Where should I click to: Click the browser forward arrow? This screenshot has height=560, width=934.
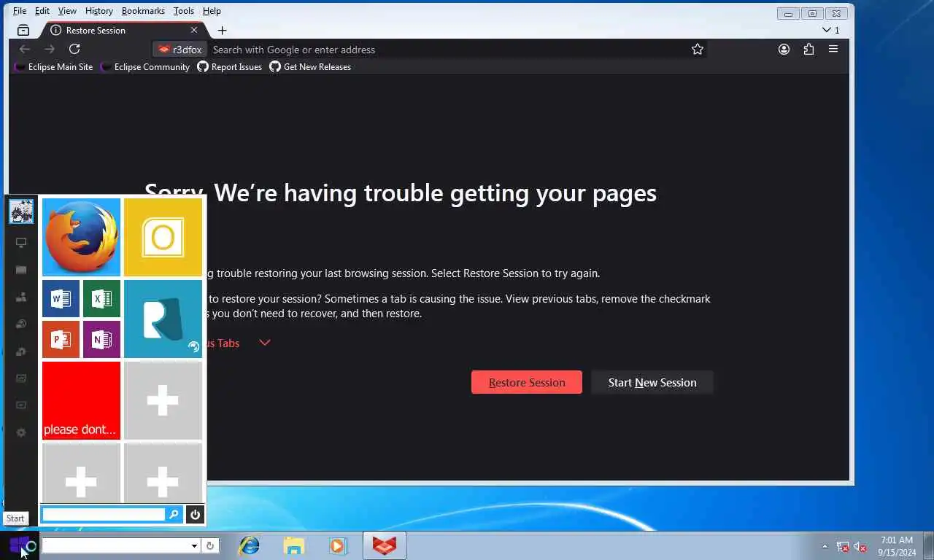[50, 49]
